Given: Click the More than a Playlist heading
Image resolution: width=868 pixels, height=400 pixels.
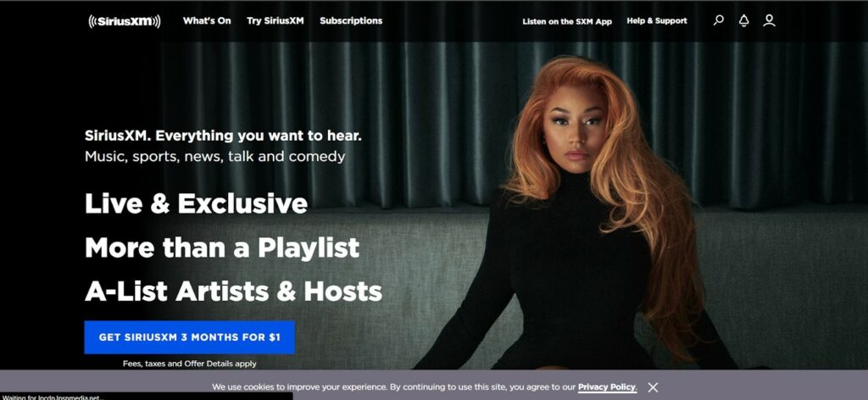Looking at the screenshot, I should pyautogui.click(x=222, y=247).
